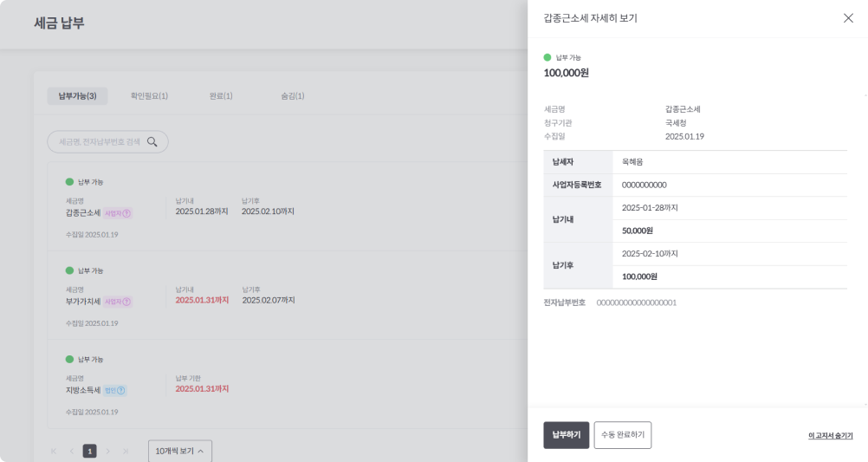Click the help icon on 지방소득세 법인 badge
868x462 pixels.
121,391
